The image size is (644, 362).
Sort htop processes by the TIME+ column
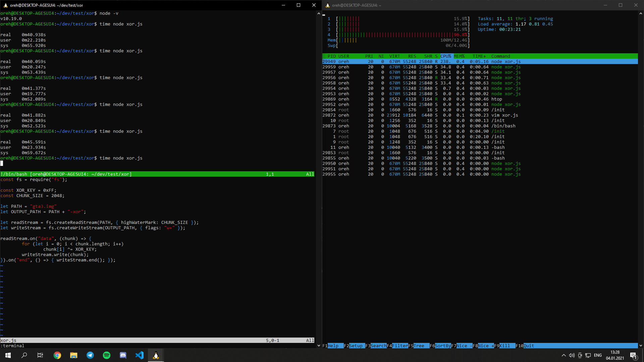pos(479,56)
